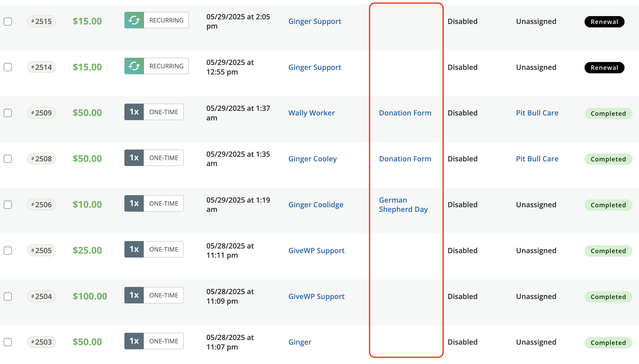Image resolution: width=639 pixels, height=364 pixels.
Task: Click the 1x icon on donation #2506
Action: [x=134, y=203]
